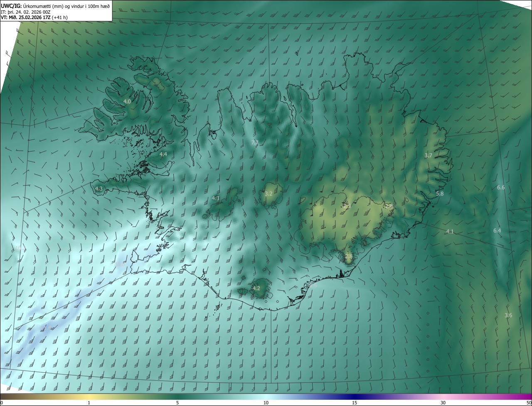The width and height of the screenshot is (532, 406).
Task: Click the colour scale tick label 30
Action: tap(443, 403)
